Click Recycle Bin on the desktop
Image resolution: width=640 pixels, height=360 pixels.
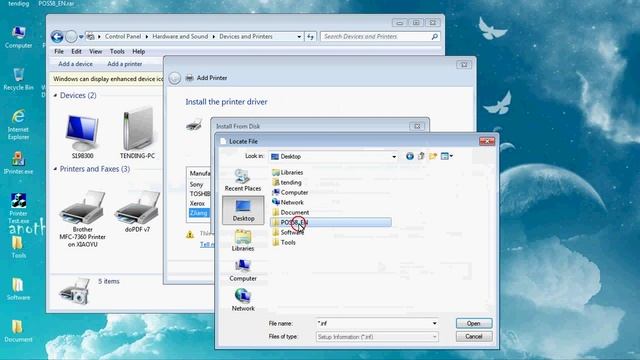[x=18, y=80]
